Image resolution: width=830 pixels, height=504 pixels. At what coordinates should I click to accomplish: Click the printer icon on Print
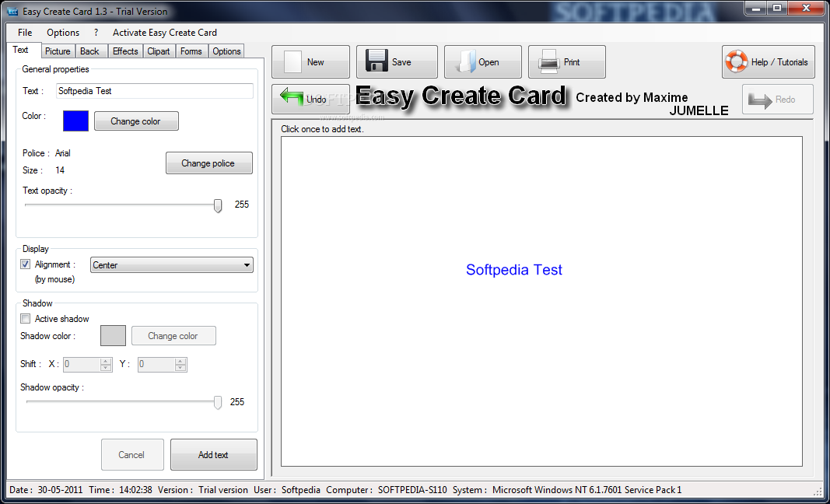pos(548,61)
